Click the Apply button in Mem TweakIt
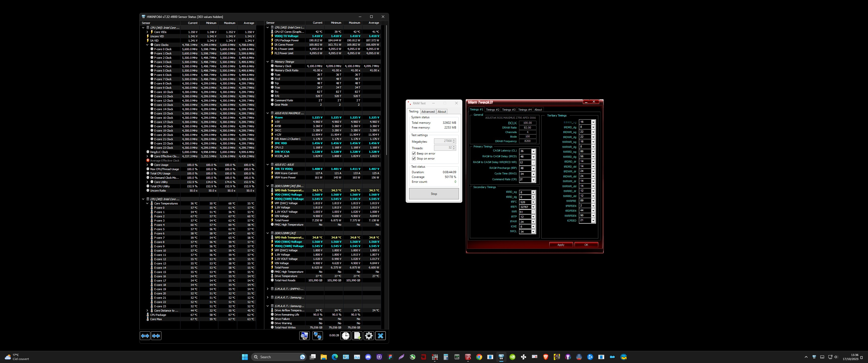868x363 pixels. point(561,245)
